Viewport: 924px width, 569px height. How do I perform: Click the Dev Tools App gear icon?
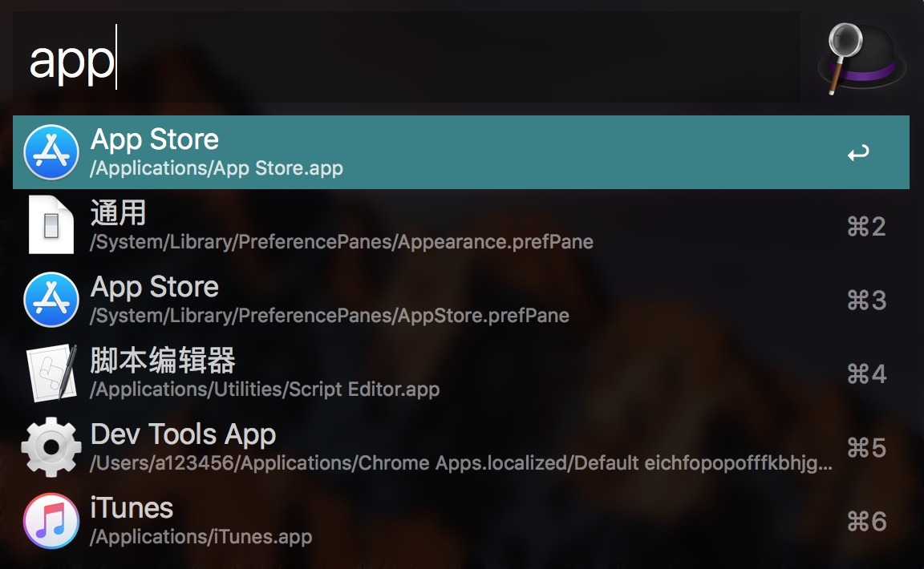click(x=51, y=447)
